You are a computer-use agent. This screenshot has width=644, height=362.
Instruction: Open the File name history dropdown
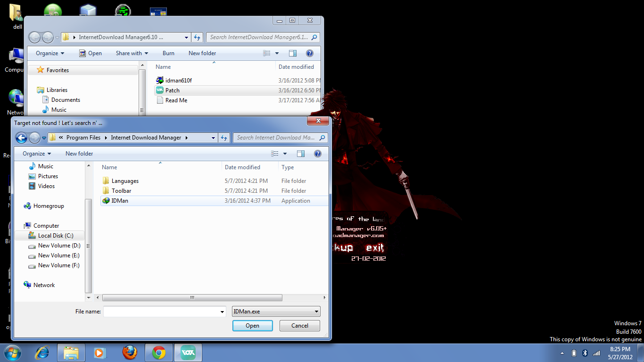[x=223, y=312]
